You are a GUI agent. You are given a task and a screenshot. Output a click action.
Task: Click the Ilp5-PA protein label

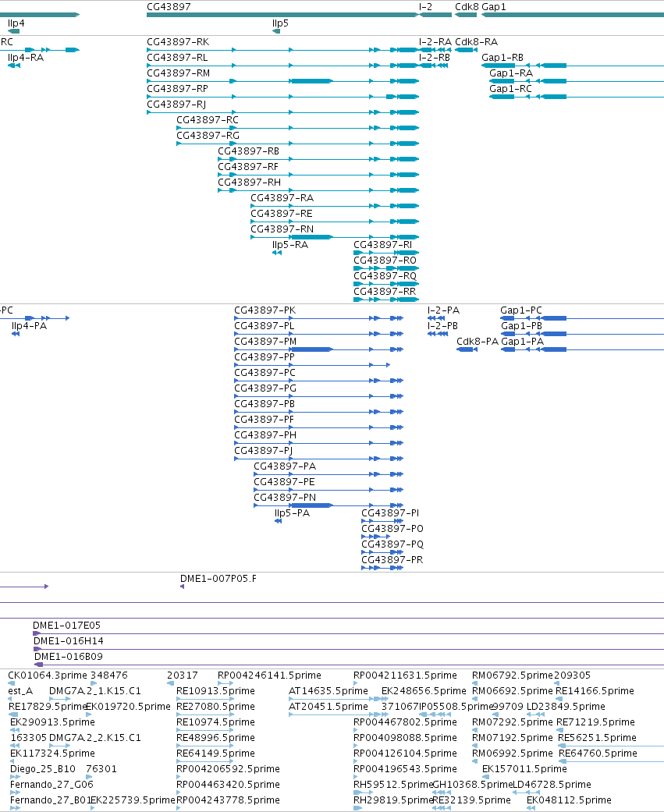[292, 512]
